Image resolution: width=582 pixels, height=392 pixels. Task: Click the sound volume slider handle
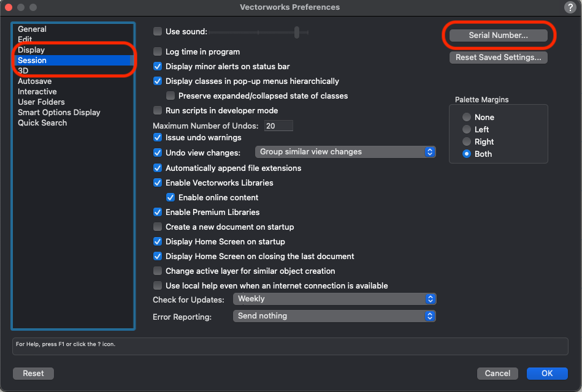tap(297, 32)
